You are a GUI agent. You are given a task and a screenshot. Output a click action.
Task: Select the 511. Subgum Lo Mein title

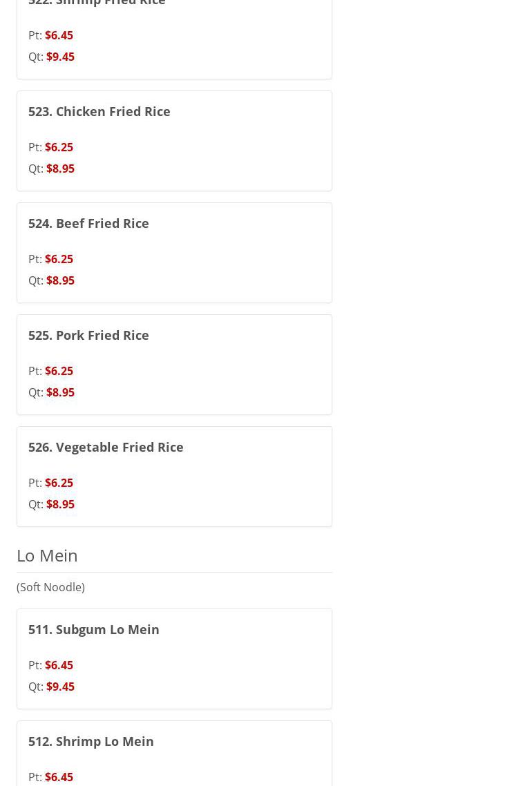93,629
